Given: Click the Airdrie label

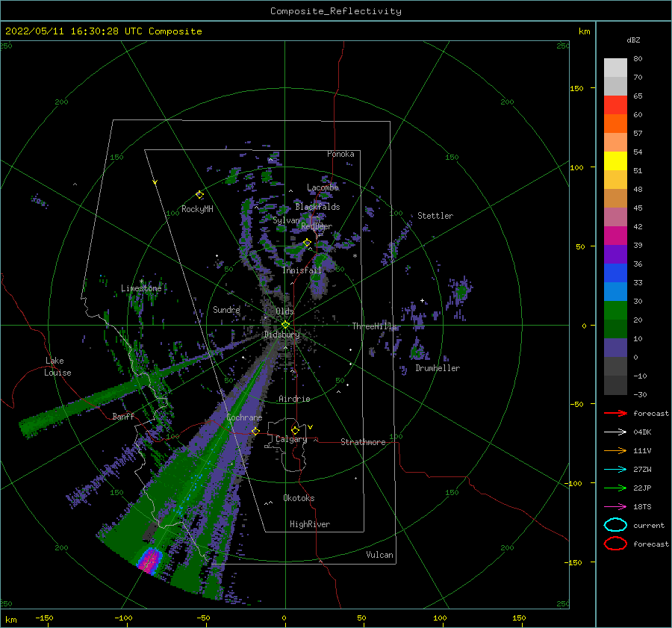Looking at the screenshot, I should click(294, 399).
